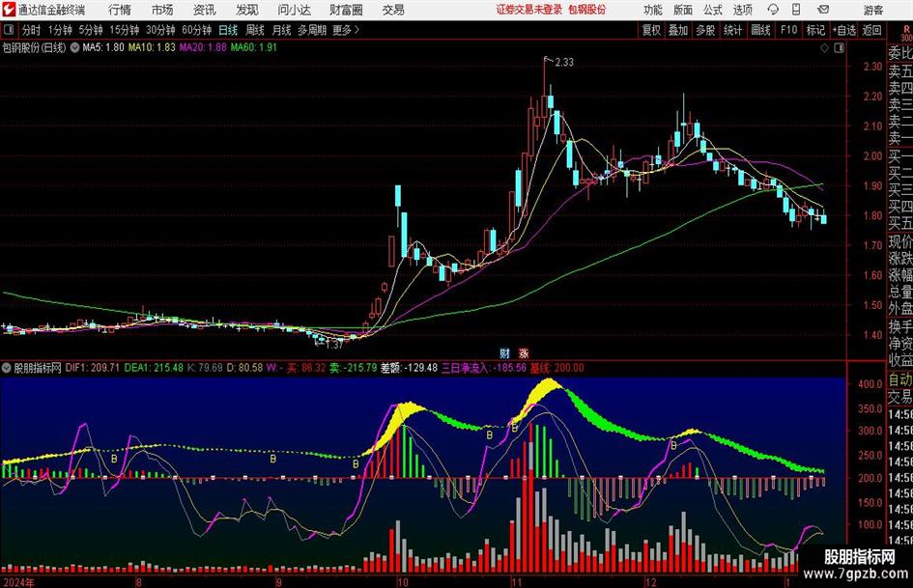This screenshot has height=588, width=913.
Task: Click the MA60: 1.91 label
Action: [x=253, y=47]
